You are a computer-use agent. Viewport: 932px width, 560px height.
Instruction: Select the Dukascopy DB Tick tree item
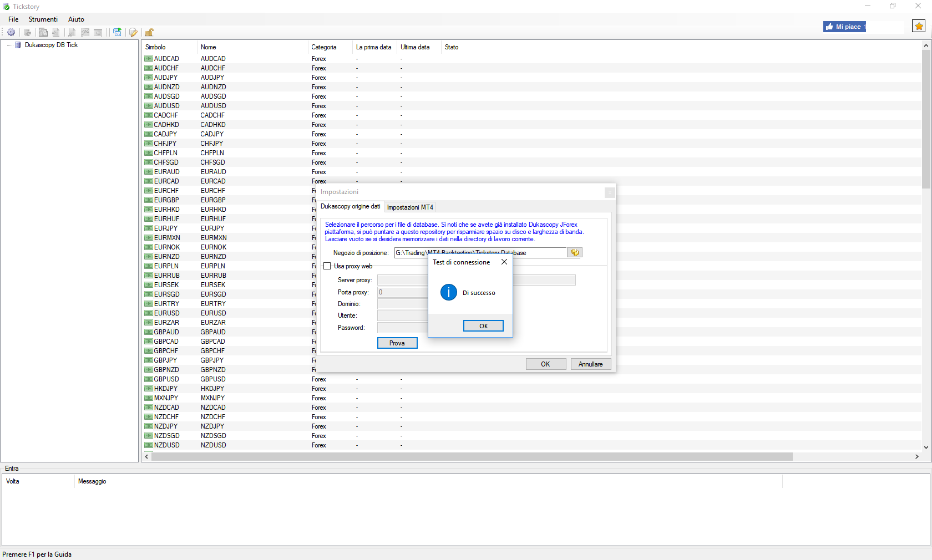point(51,45)
